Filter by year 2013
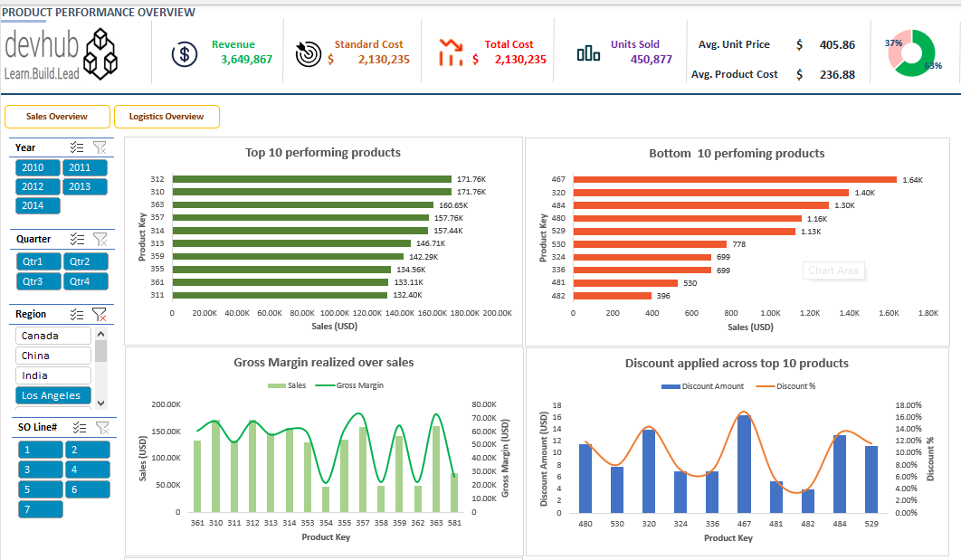 84,186
